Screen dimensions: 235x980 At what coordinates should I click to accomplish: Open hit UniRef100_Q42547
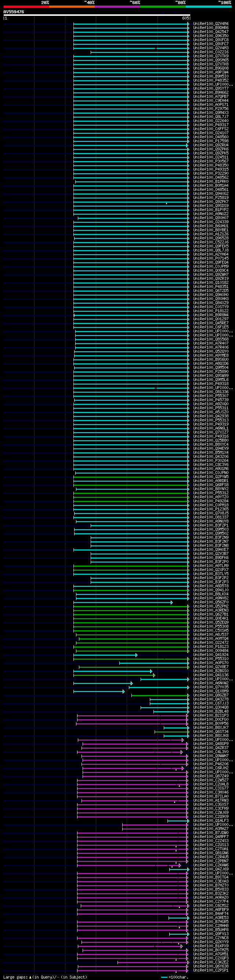tap(211, 32)
